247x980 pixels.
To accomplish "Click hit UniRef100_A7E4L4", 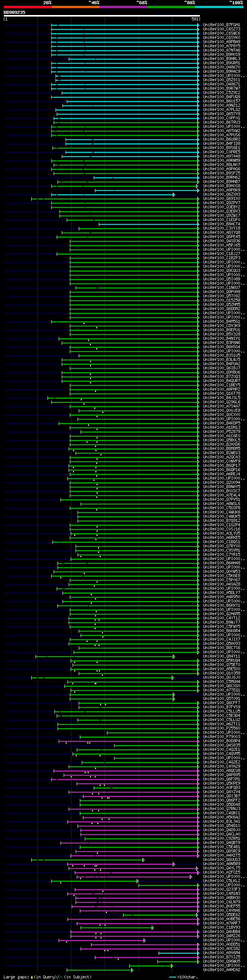I will [222, 495].
